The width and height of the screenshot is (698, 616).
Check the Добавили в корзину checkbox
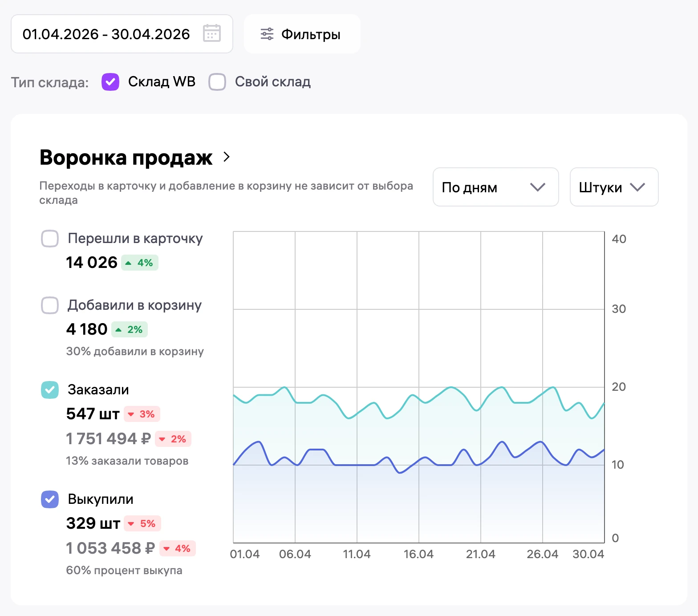click(50, 305)
